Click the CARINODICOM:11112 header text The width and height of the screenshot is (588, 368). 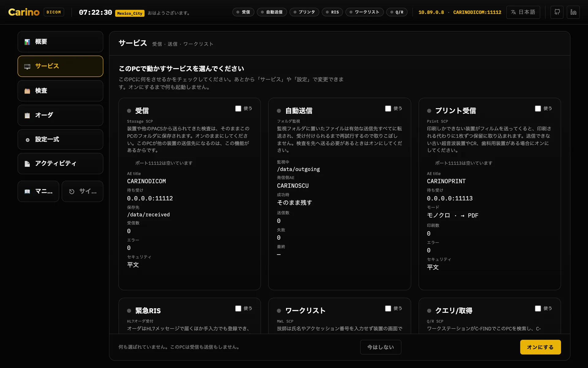tap(477, 12)
